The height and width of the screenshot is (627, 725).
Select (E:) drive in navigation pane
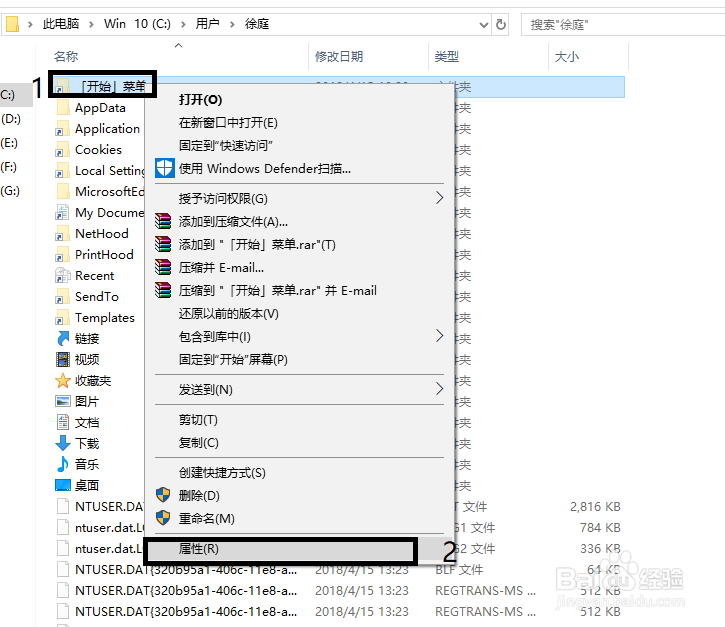[x=10, y=143]
